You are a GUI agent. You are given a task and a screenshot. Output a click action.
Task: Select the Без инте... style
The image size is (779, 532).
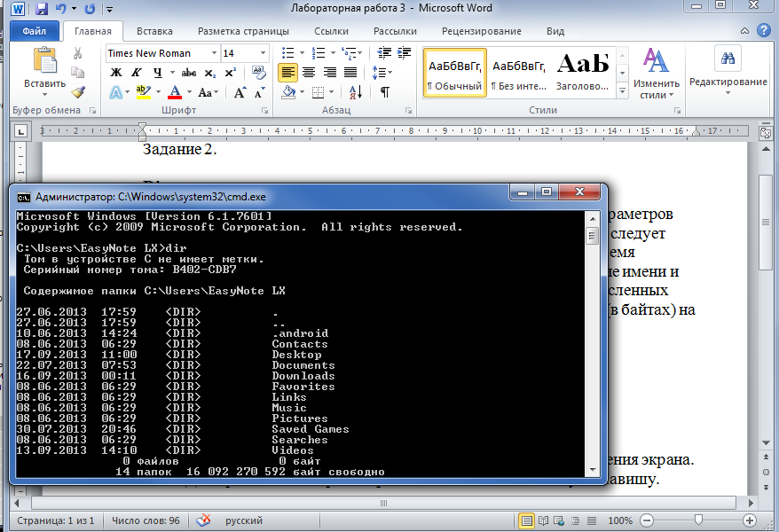click(519, 73)
